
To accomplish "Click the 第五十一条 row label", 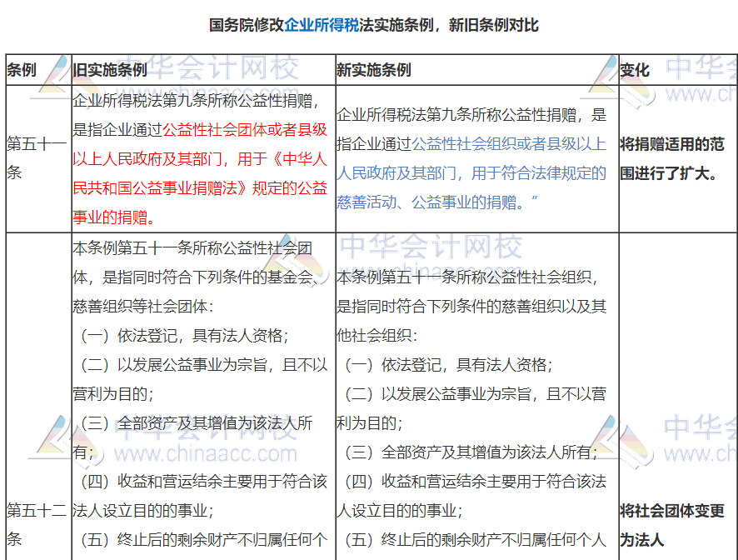I will pyautogui.click(x=37, y=158).
